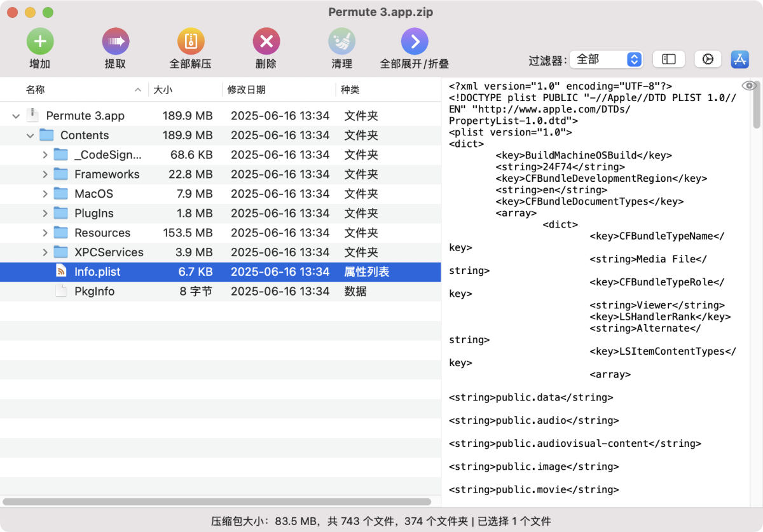Click the green 增加 (Add) icon
This screenshot has width=763, height=532.
click(40, 41)
